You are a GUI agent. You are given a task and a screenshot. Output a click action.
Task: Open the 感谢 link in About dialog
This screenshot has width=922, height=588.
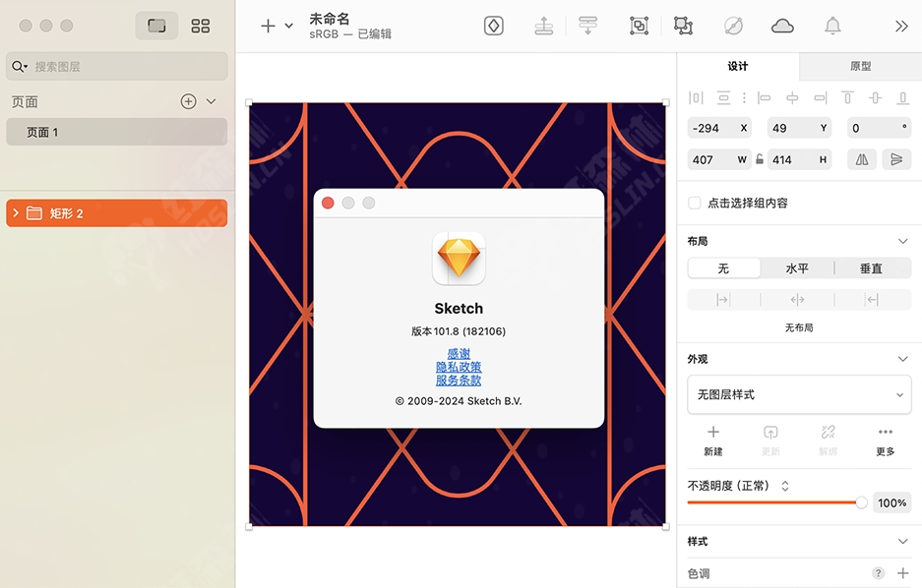(459, 354)
